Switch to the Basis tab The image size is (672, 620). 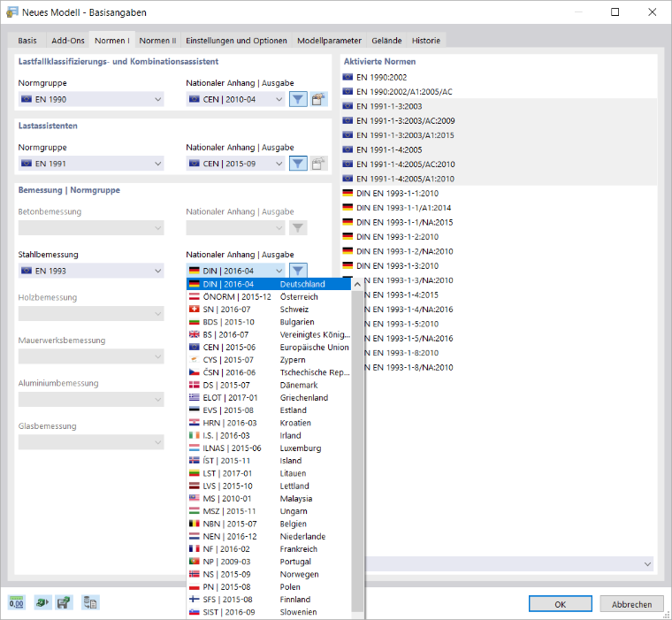tap(27, 41)
